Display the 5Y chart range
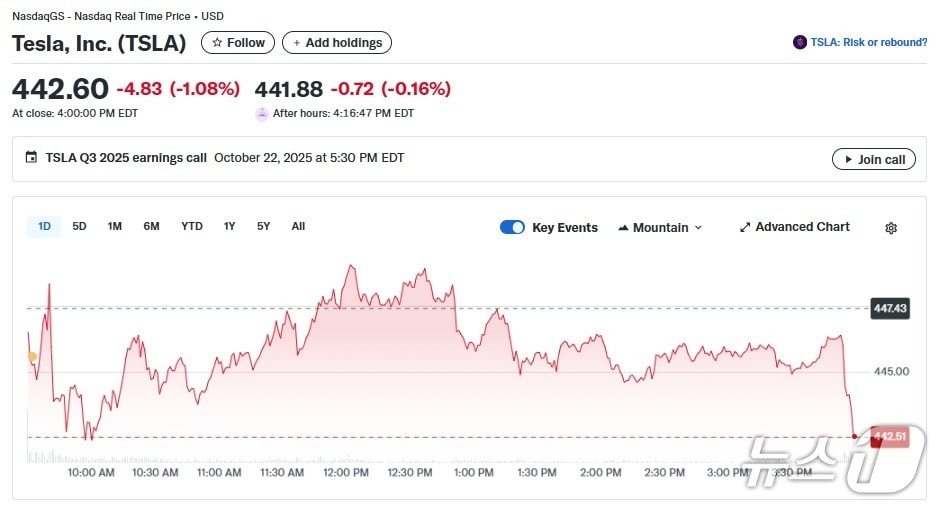The image size is (939, 507). pyautogui.click(x=263, y=227)
